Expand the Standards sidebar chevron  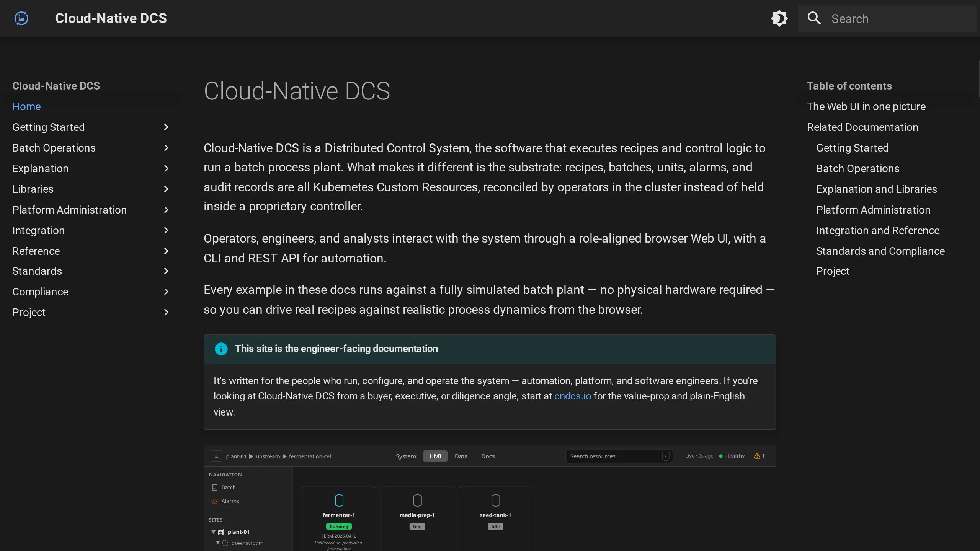pyautogui.click(x=166, y=271)
